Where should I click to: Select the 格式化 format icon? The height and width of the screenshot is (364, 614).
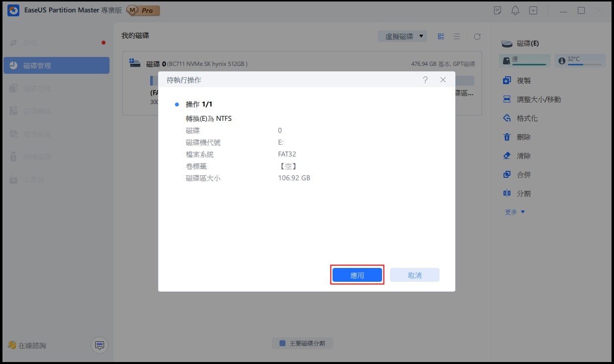tap(520, 118)
